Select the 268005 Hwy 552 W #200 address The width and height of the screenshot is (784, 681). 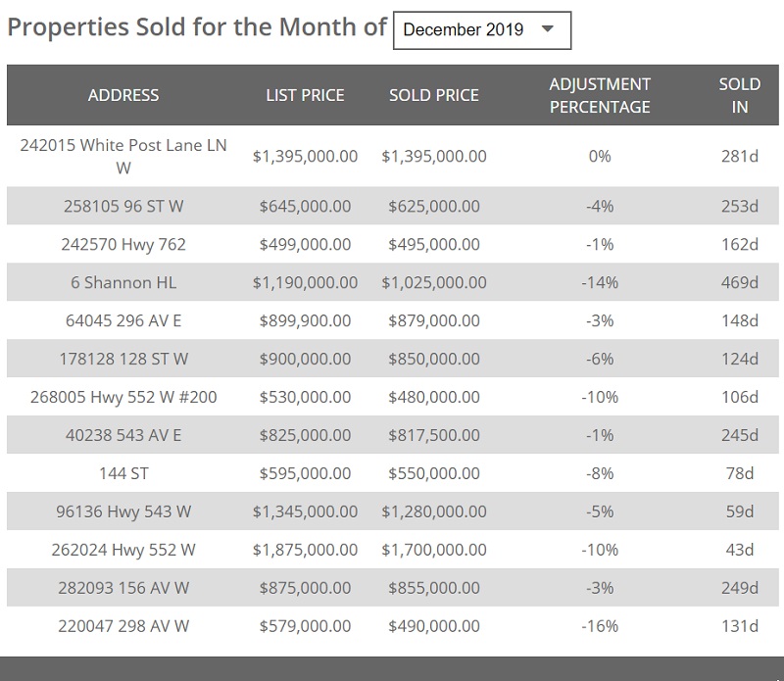pos(123,397)
